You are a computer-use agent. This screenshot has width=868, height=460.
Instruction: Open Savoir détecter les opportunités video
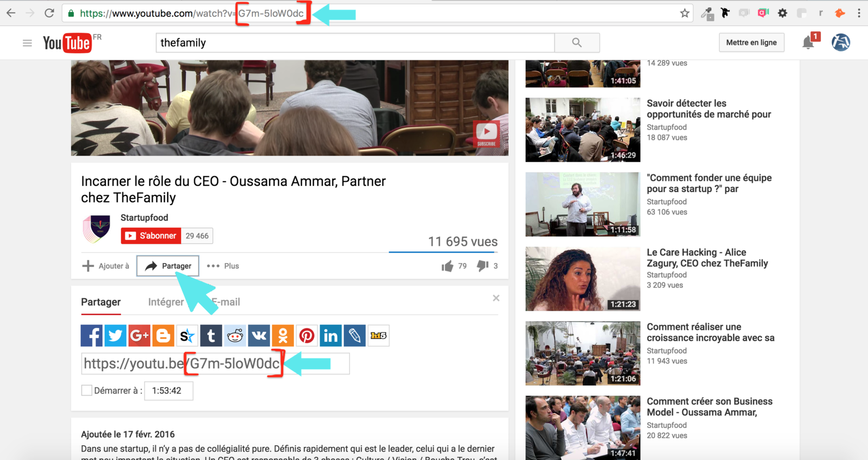(x=709, y=108)
